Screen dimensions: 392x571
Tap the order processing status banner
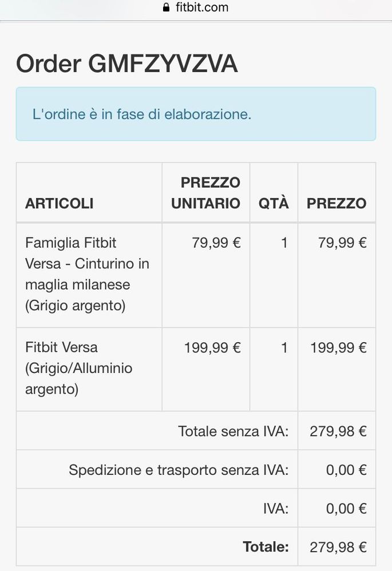pyautogui.click(x=196, y=114)
